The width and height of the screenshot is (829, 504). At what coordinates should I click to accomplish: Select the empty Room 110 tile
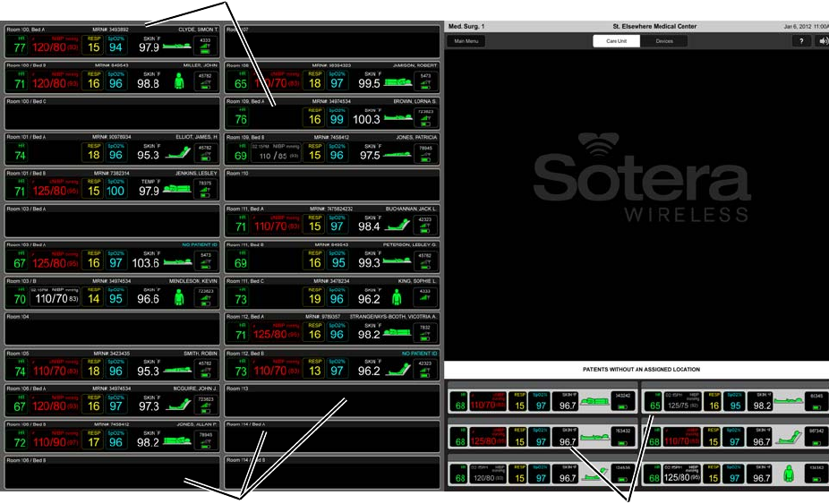[x=332, y=185]
